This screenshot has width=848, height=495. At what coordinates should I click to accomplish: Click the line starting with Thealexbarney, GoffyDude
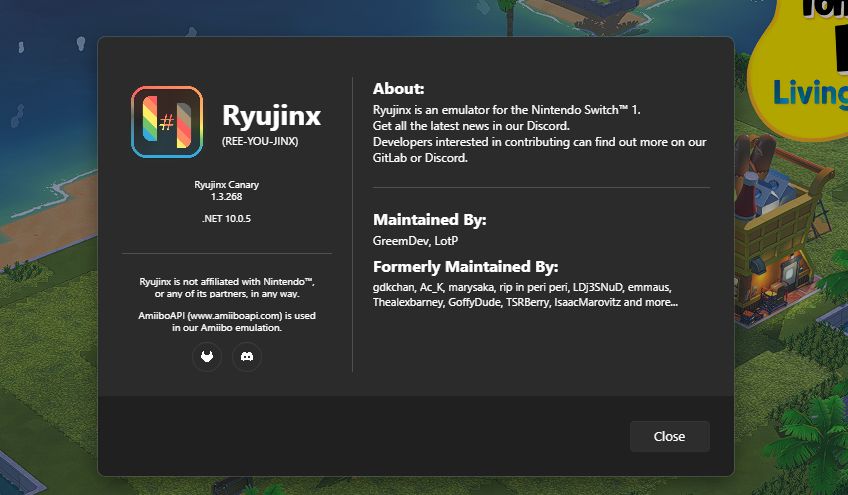525,302
